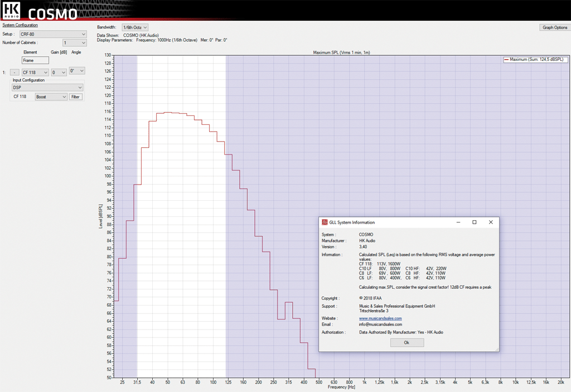Open the Boost mode dropdown
571x392 pixels.
pyautogui.click(x=51, y=97)
